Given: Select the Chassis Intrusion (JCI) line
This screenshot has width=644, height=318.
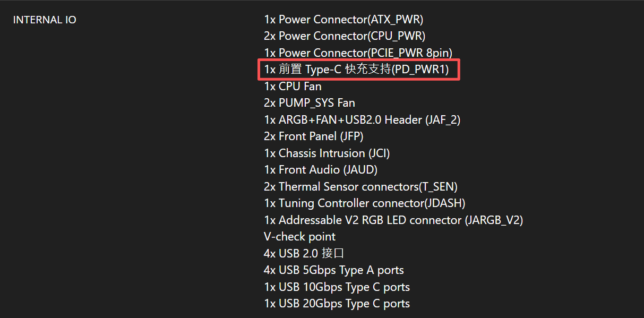Looking at the screenshot, I should click(x=327, y=153).
